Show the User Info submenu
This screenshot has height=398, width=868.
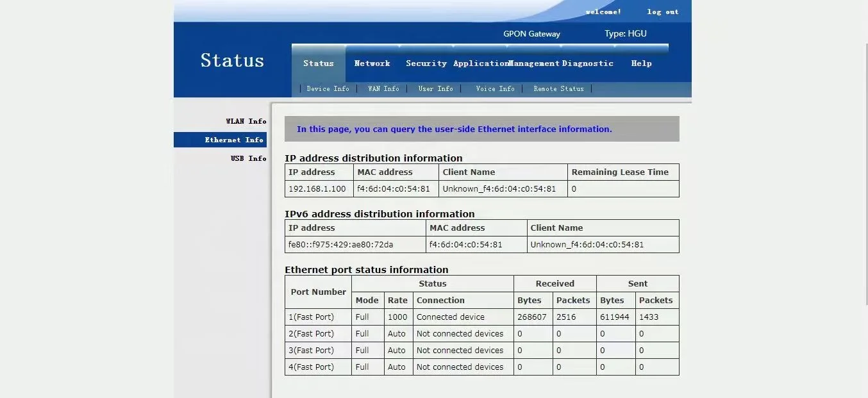tap(435, 88)
